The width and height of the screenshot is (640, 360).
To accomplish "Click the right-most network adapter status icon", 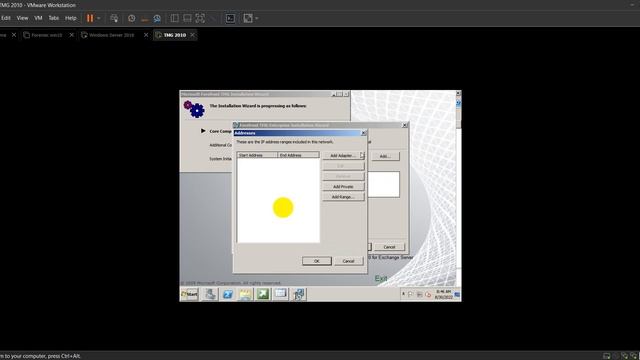I will pos(633,356).
